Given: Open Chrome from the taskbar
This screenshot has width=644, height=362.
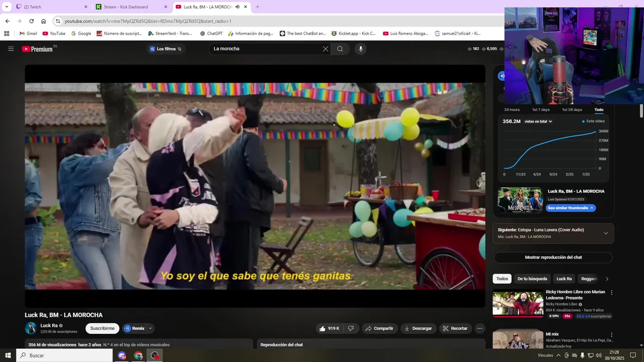Looking at the screenshot, I should click(138, 355).
